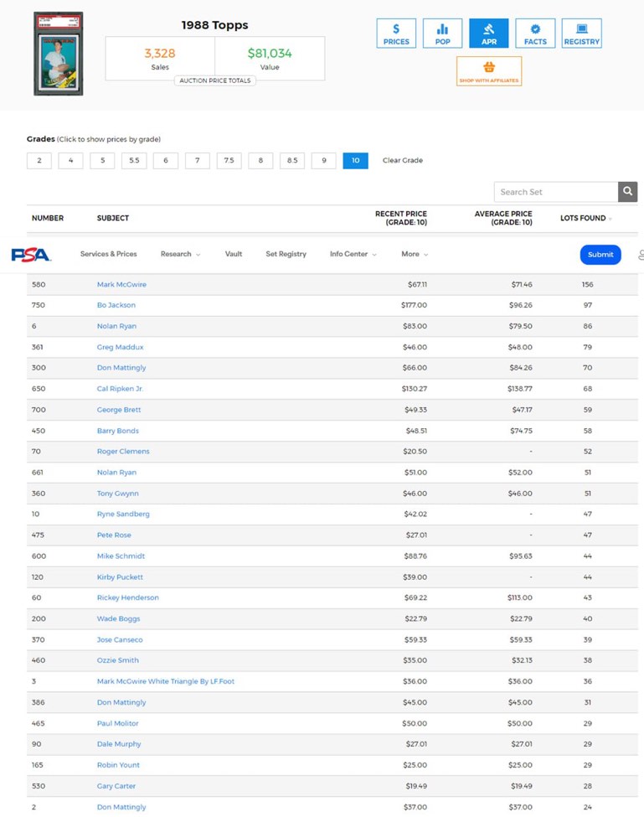Open the Registry button
Viewport: 644px width, 817px height.
(x=581, y=34)
